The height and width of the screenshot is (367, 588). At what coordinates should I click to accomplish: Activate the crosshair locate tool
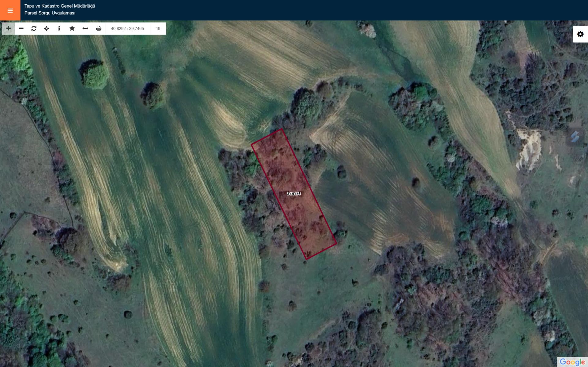(47, 28)
